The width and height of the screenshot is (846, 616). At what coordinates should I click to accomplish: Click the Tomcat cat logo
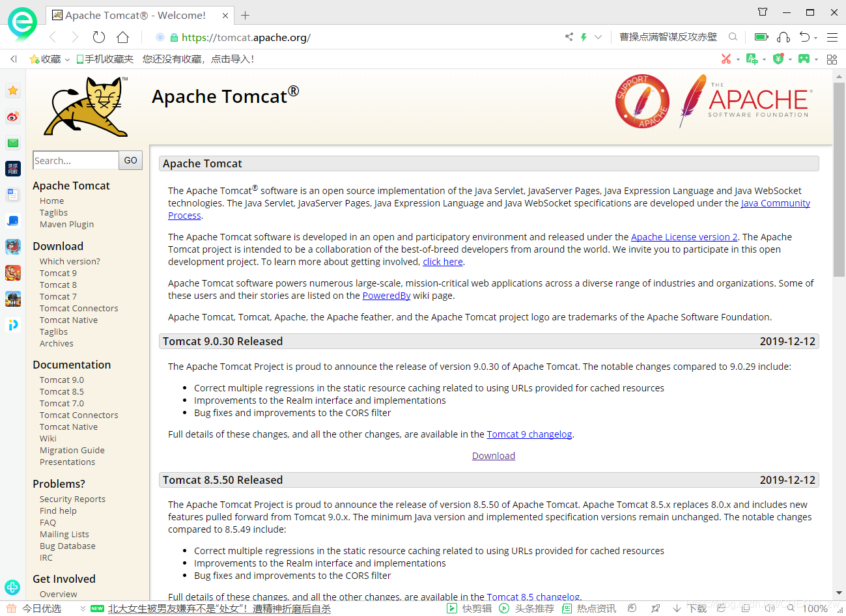tap(85, 105)
